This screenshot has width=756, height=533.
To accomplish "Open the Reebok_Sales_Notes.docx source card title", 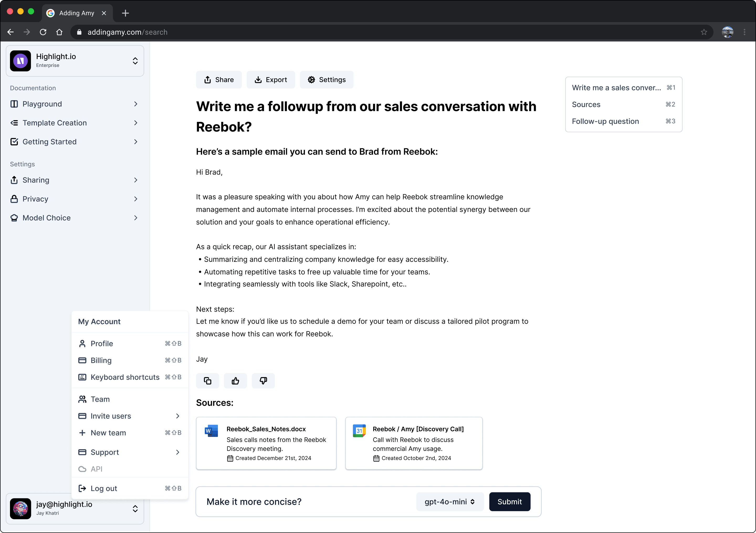I will (266, 429).
